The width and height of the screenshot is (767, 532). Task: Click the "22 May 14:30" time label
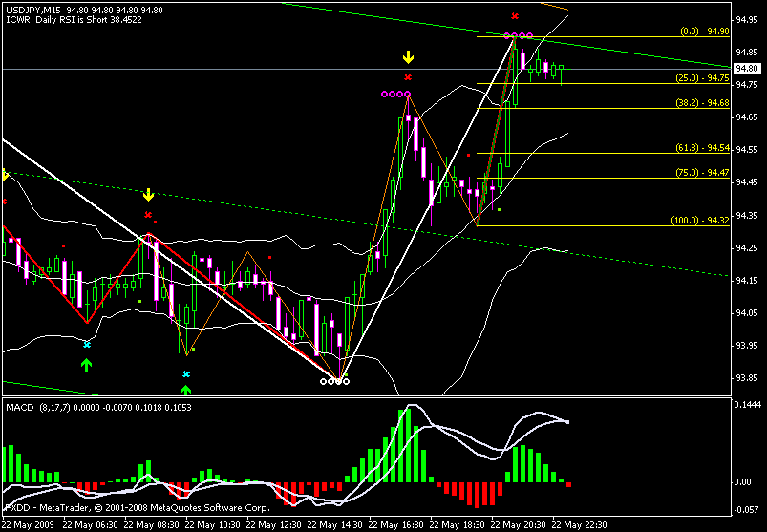tap(334, 523)
